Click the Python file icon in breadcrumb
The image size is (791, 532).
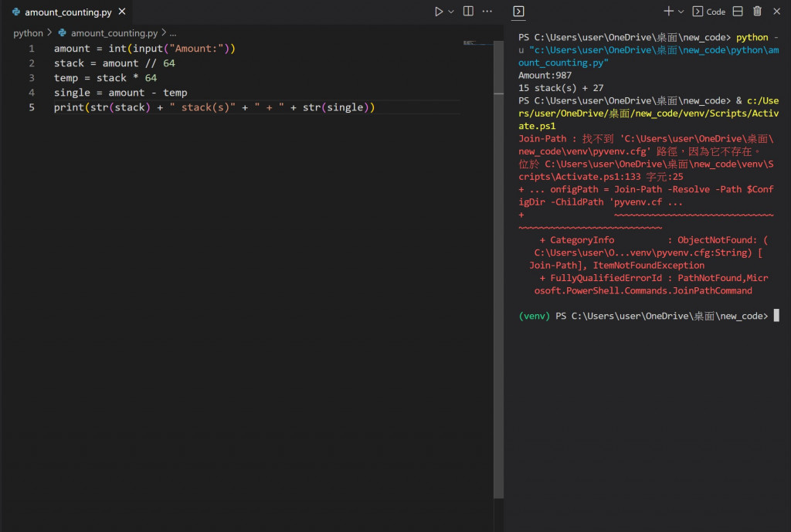(62, 32)
